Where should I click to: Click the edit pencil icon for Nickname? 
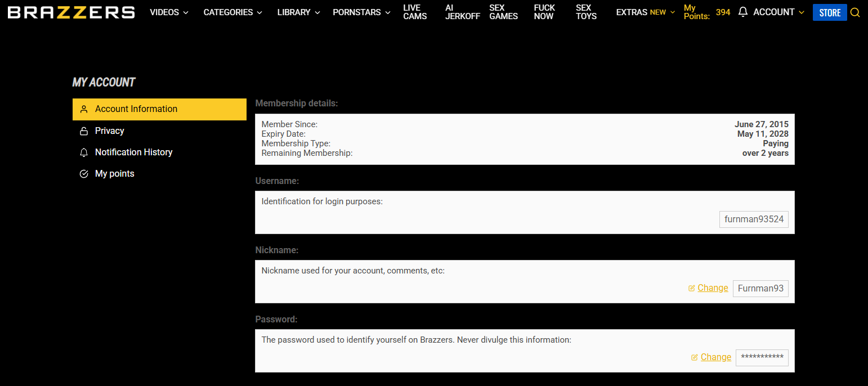pos(692,288)
